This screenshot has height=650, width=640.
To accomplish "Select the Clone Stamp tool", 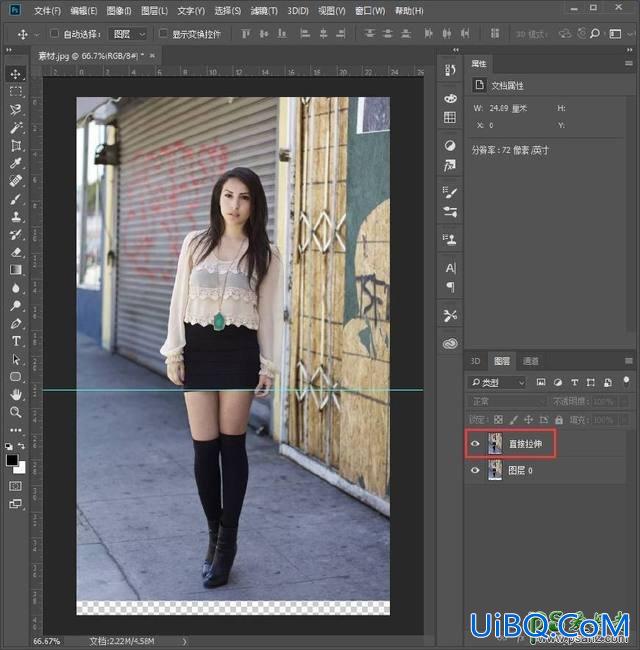I will (16, 217).
